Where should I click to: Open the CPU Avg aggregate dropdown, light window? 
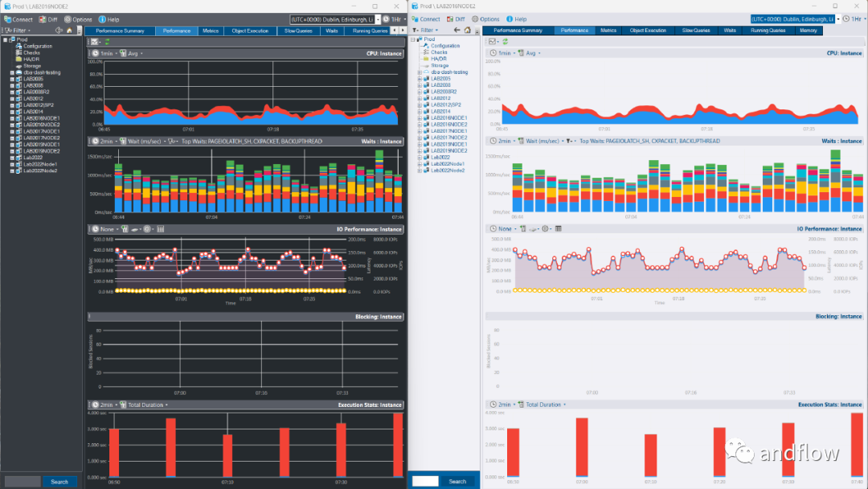(529, 53)
